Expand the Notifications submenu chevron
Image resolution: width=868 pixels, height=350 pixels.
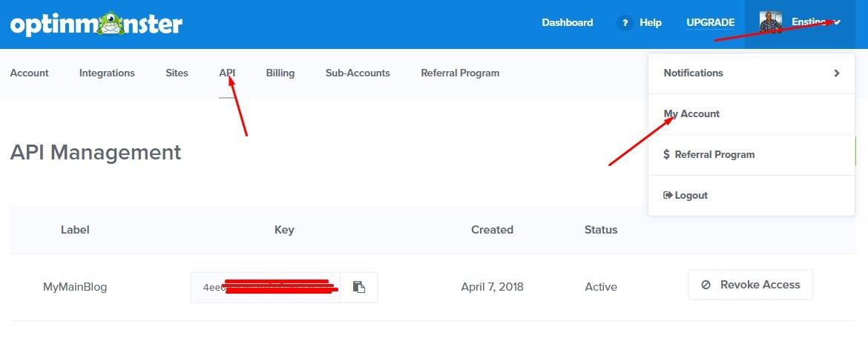(x=837, y=73)
